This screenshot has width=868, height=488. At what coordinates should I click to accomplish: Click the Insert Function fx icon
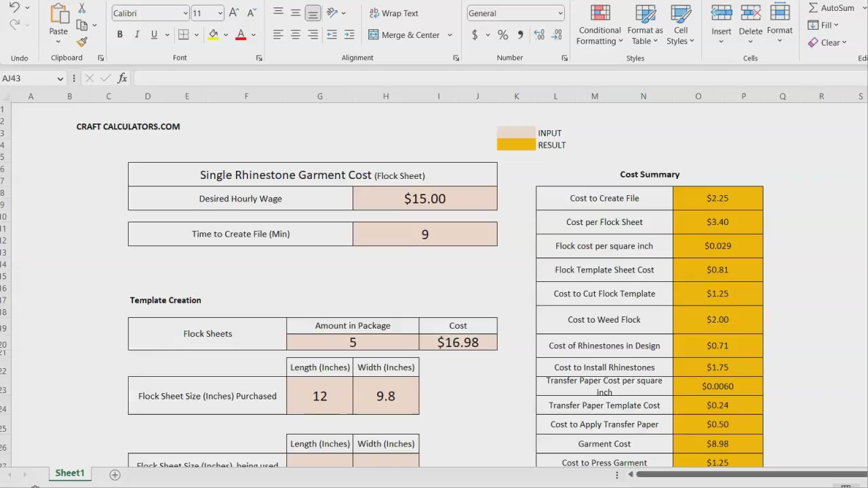[x=122, y=79]
